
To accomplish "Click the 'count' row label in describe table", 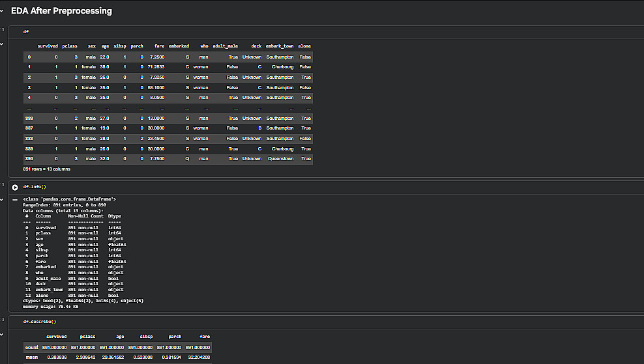I will pos(32,348).
